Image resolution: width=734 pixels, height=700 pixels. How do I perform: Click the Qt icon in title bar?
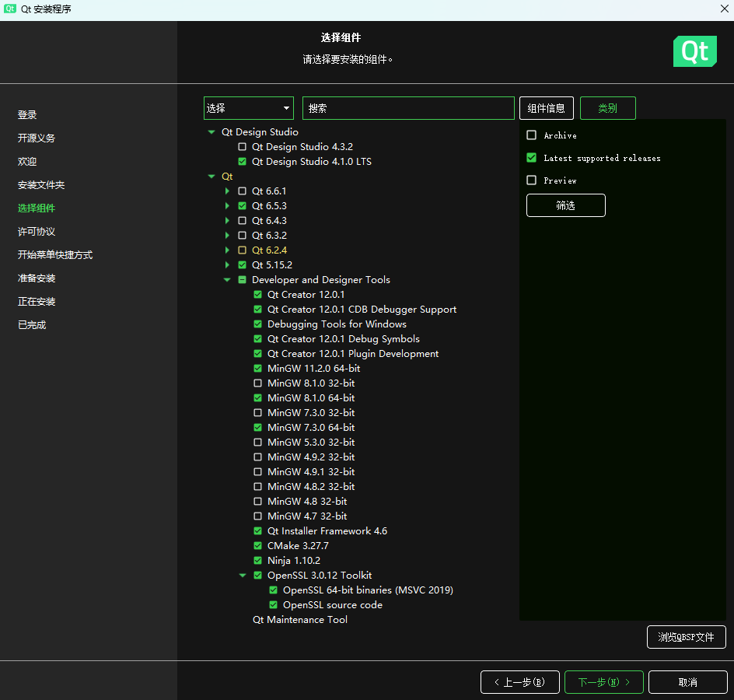click(x=10, y=9)
